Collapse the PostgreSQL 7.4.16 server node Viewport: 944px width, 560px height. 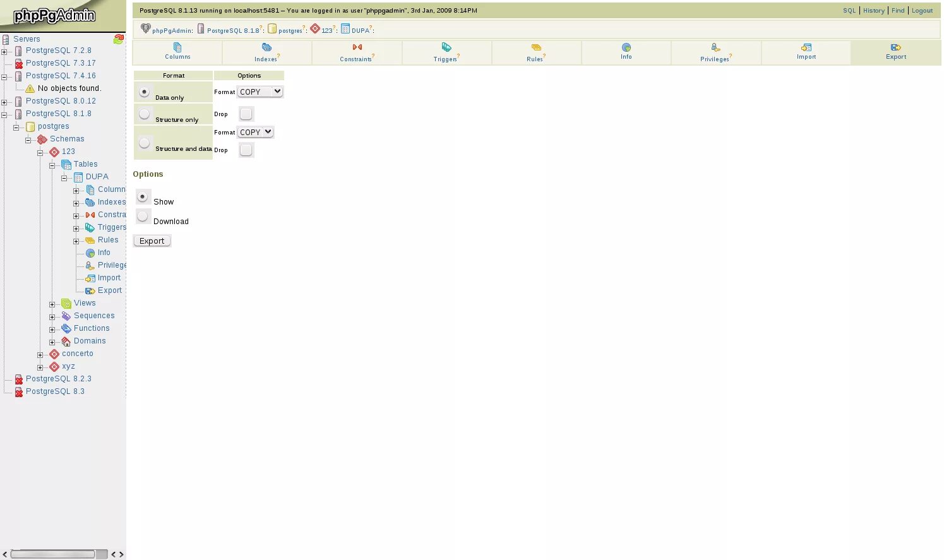point(4,77)
